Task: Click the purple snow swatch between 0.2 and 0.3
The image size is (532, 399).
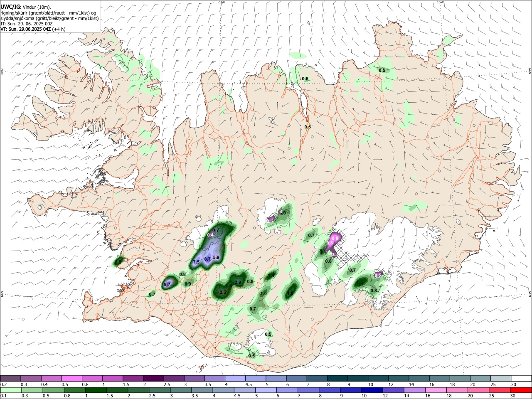Action: tap(10, 378)
